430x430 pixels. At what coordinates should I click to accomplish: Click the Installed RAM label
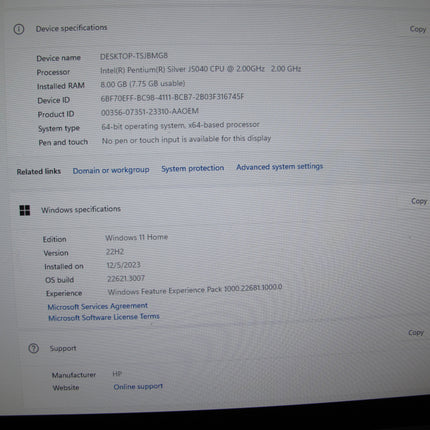click(x=61, y=86)
